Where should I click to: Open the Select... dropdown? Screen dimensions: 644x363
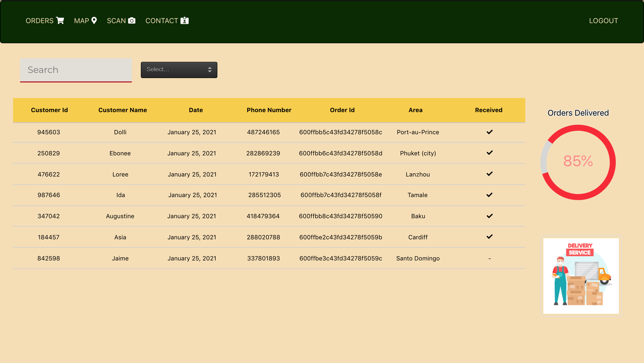[179, 70]
